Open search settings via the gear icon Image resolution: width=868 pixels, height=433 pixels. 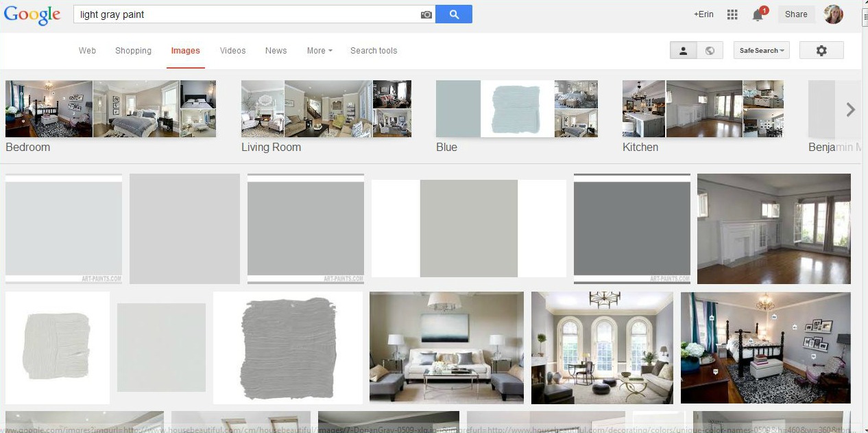coord(821,50)
